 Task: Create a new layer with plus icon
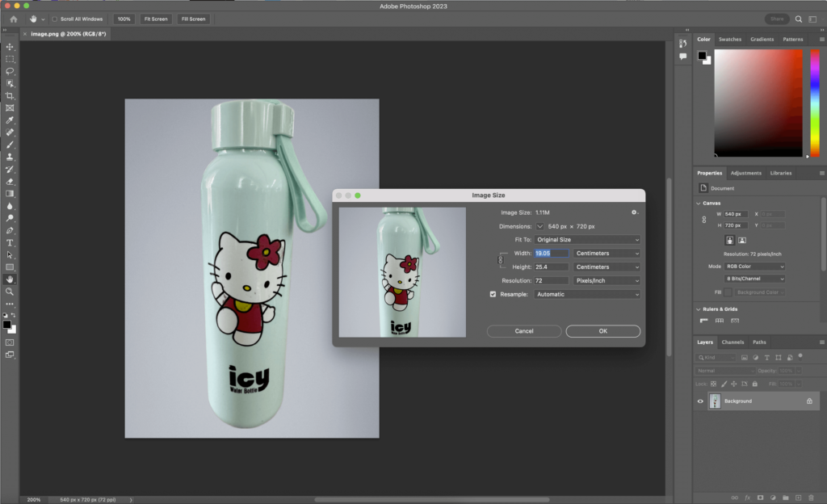(x=798, y=498)
